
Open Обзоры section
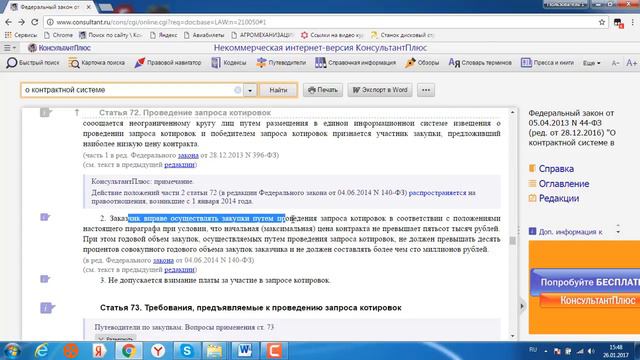(422, 63)
